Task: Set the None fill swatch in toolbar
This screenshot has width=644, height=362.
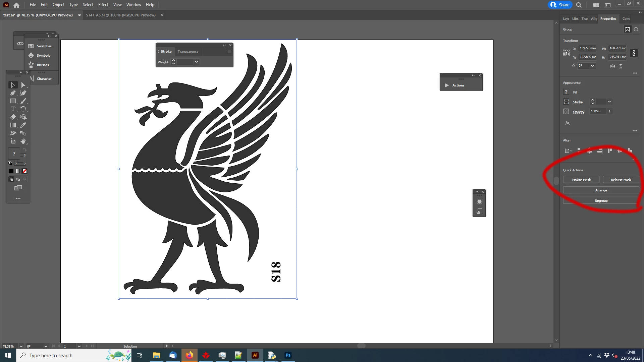Action: point(24,171)
